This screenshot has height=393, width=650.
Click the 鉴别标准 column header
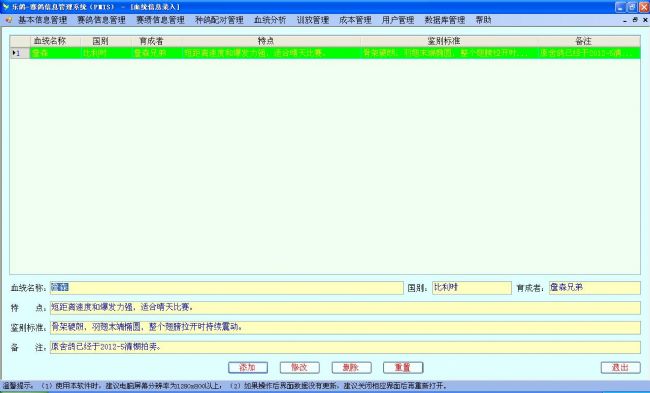(444, 41)
